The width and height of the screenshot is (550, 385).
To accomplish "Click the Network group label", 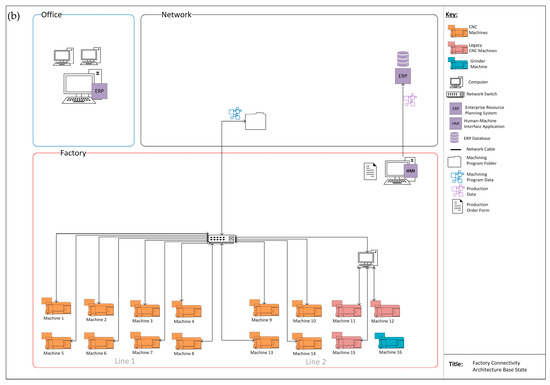I will point(176,15).
